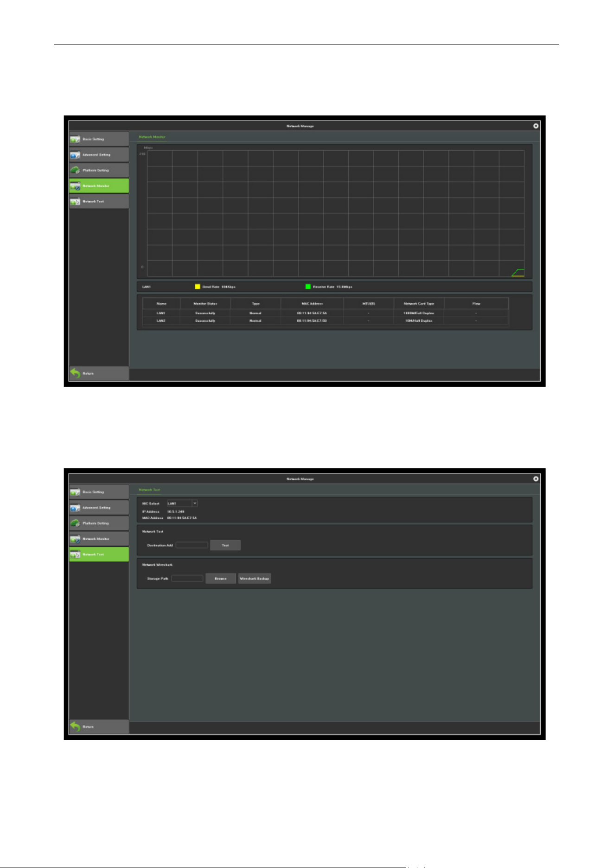Click the '10M/Half Duplex' card type cell
Image resolution: width=614 pixels, height=868 pixels.
point(419,321)
